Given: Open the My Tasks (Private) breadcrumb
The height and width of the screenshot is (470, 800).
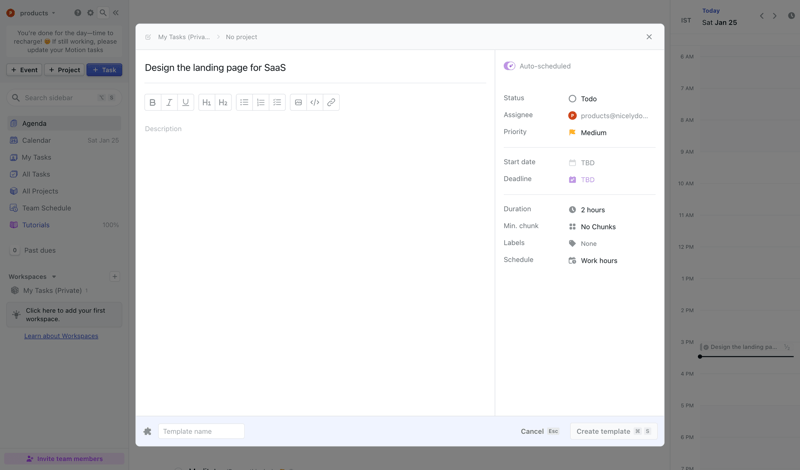Looking at the screenshot, I should (x=184, y=37).
